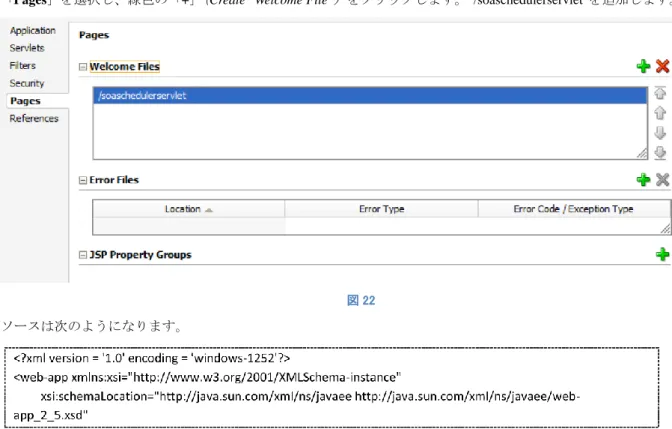The height and width of the screenshot is (429, 672).
Task: Open the Security tab
Action: [x=27, y=83]
